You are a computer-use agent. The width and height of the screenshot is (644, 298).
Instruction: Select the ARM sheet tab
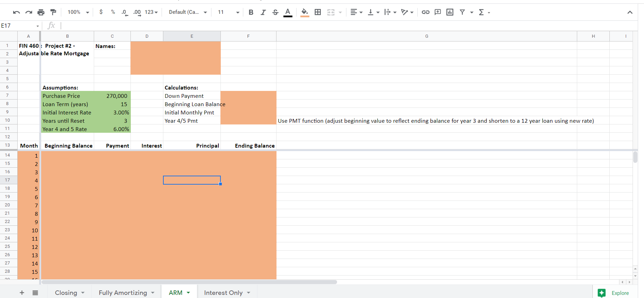click(175, 293)
